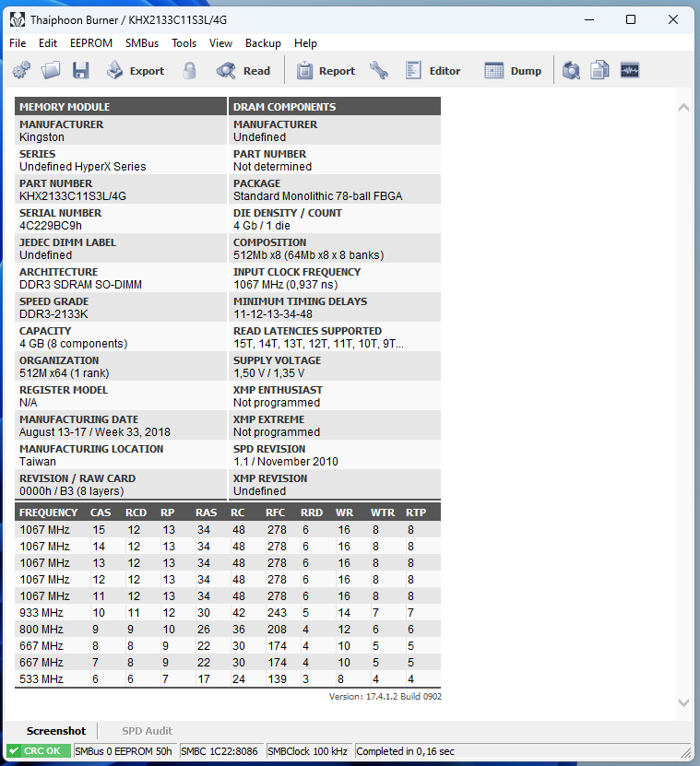Click the 11-12-13-34-48 timing delays value
The image size is (700, 766).
pyautogui.click(x=273, y=314)
